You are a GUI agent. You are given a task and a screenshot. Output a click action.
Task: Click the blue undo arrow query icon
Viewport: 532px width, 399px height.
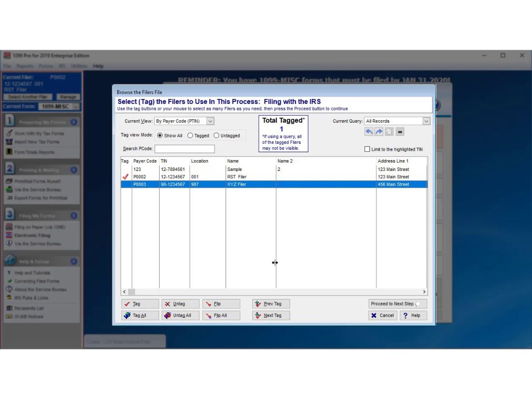pos(369,132)
